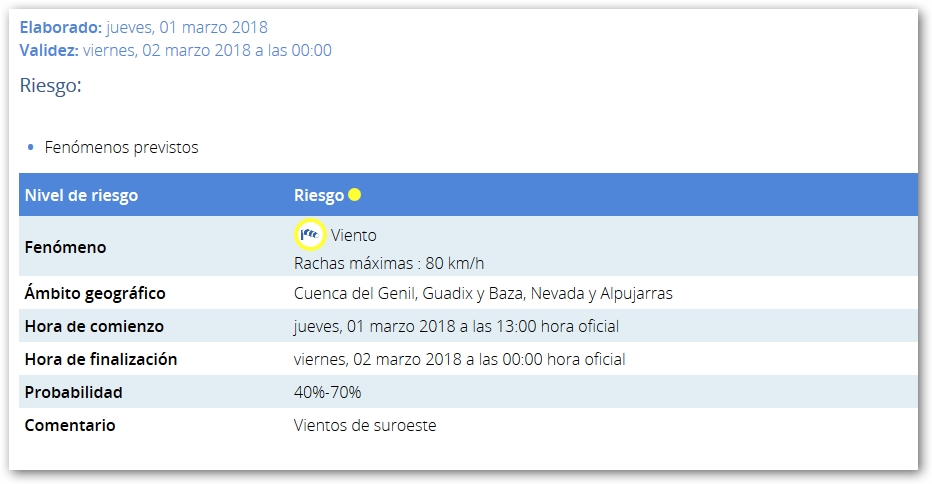
Task: Click the Validez date line
Action: tap(176, 50)
